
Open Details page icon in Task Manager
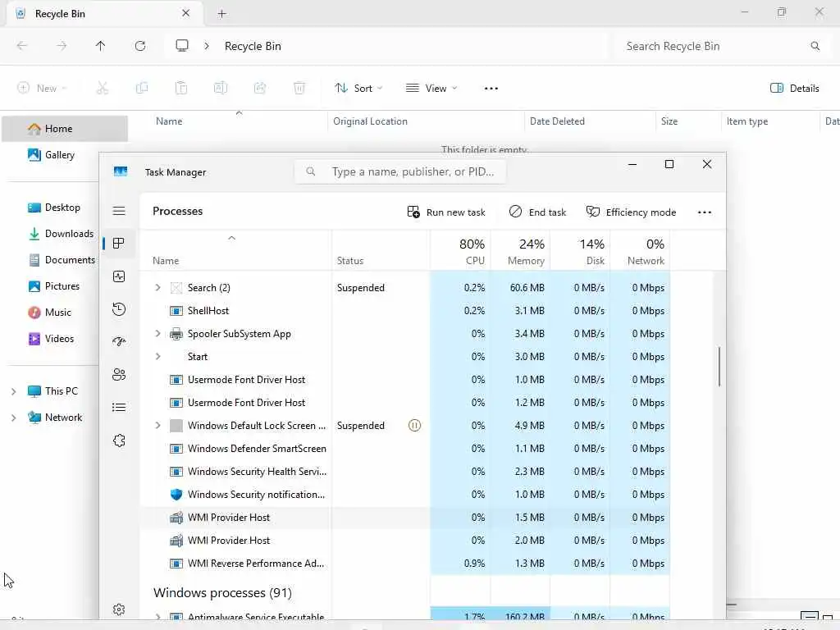(x=119, y=408)
